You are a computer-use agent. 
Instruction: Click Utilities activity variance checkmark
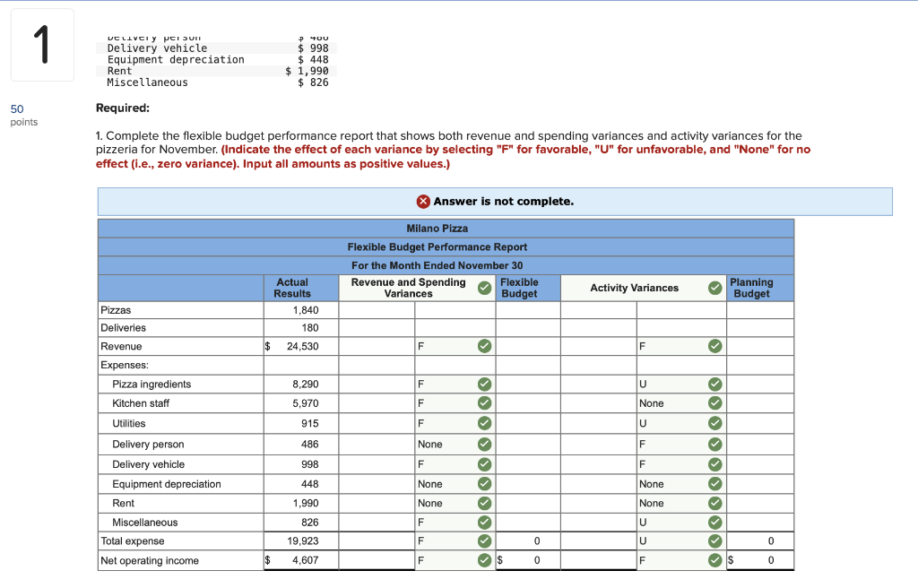[x=714, y=423]
